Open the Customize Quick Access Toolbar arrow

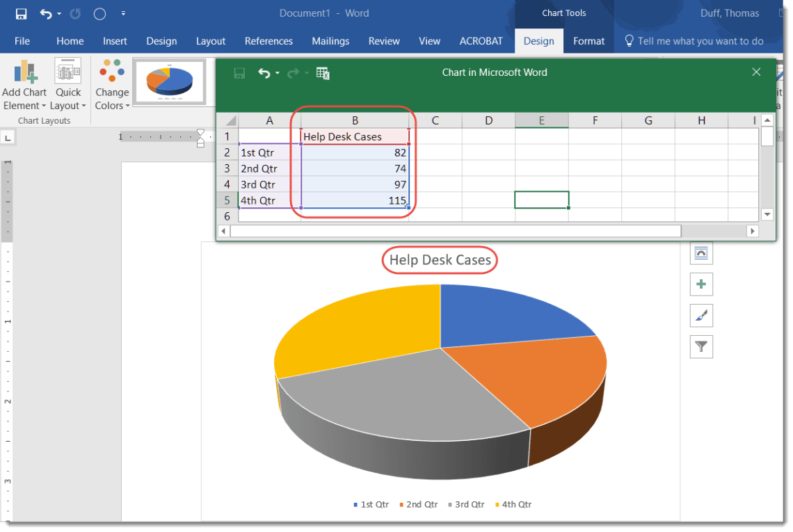click(x=123, y=14)
